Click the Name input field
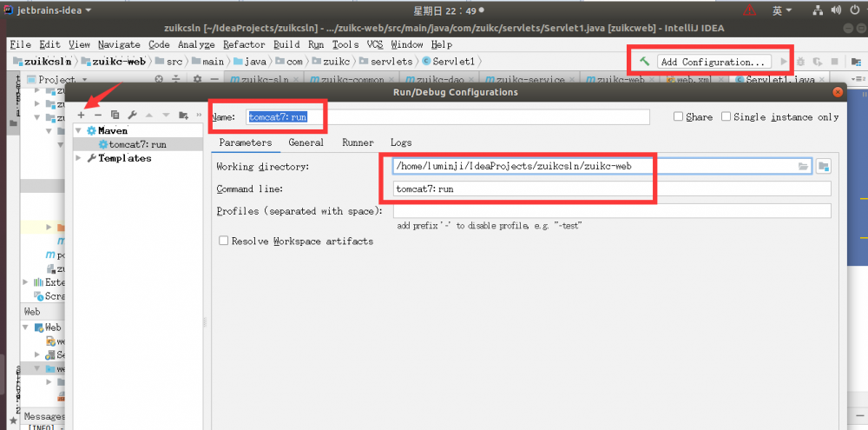This screenshot has height=430, width=868. coord(447,117)
